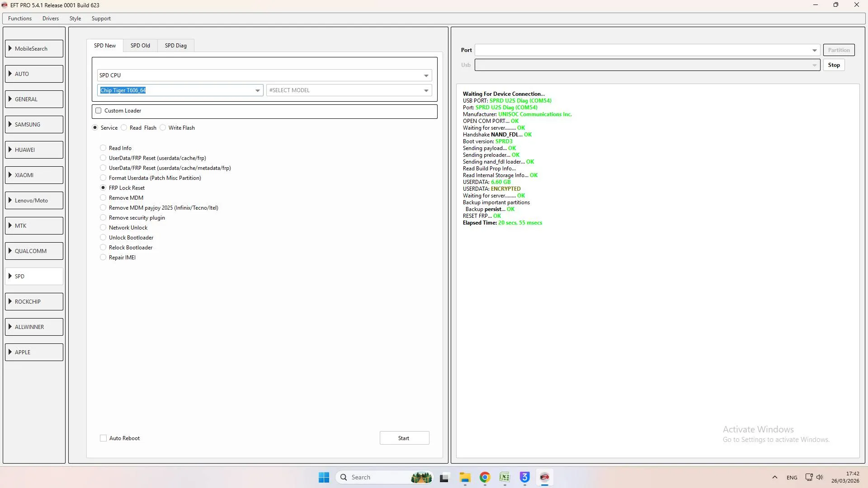Open the Windows Start menu

(x=324, y=477)
